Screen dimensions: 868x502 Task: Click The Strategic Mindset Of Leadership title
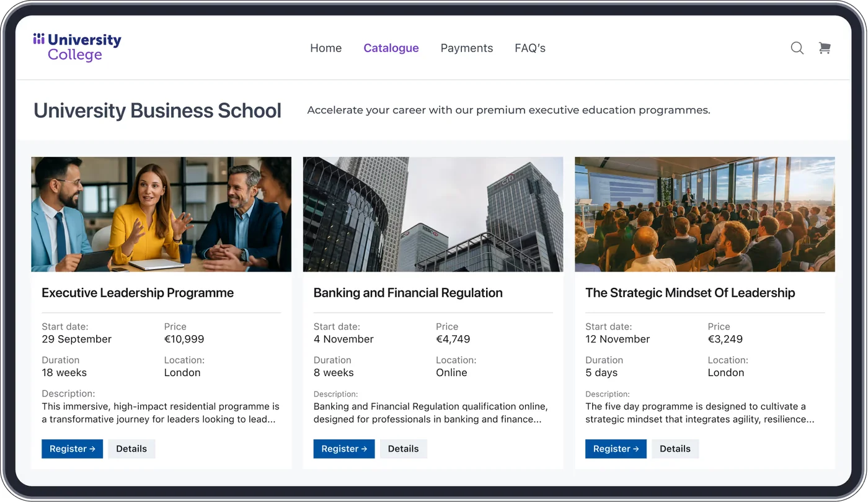point(690,292)
